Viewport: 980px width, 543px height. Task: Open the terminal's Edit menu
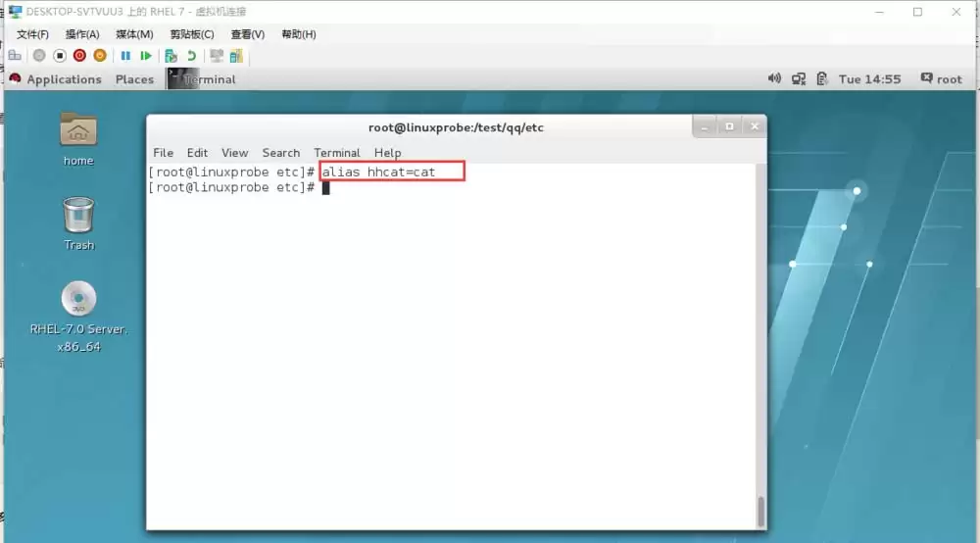197,153
